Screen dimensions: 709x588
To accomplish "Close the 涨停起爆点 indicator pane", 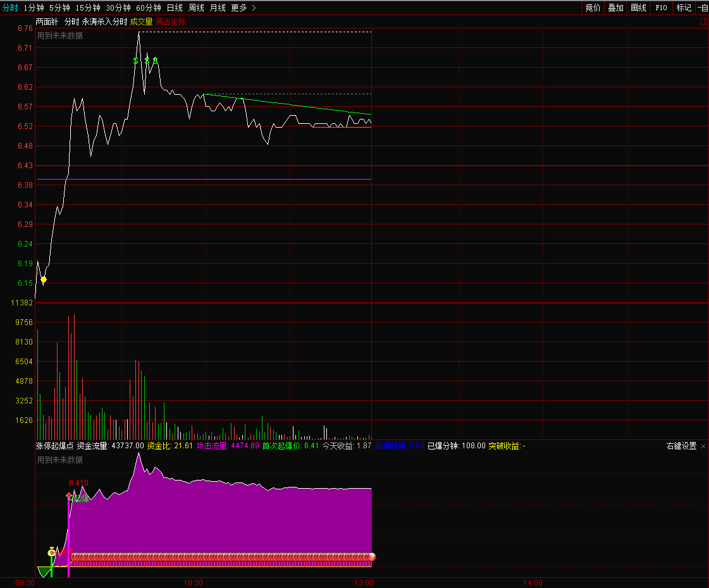I will pos(703,446).
